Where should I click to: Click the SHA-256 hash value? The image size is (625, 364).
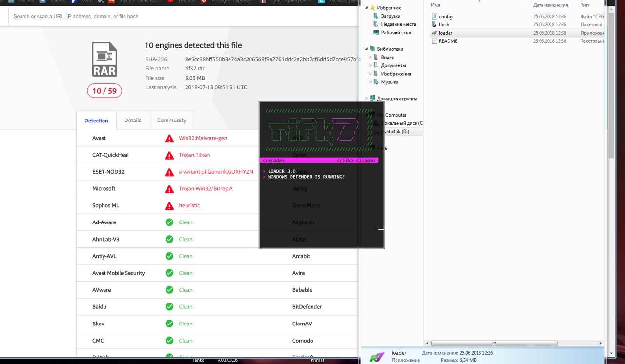coord(272,59)
